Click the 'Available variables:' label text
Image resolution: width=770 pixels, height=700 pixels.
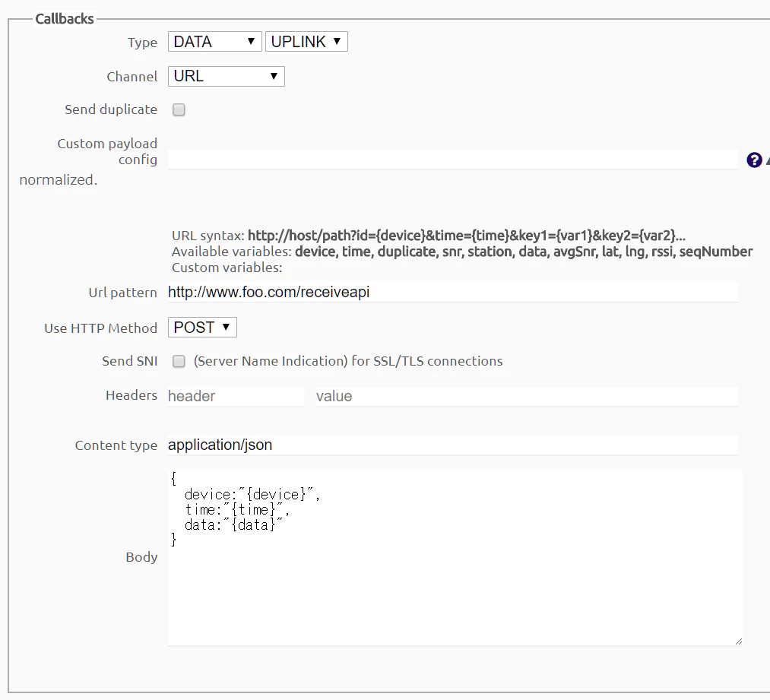coord(232,252)
